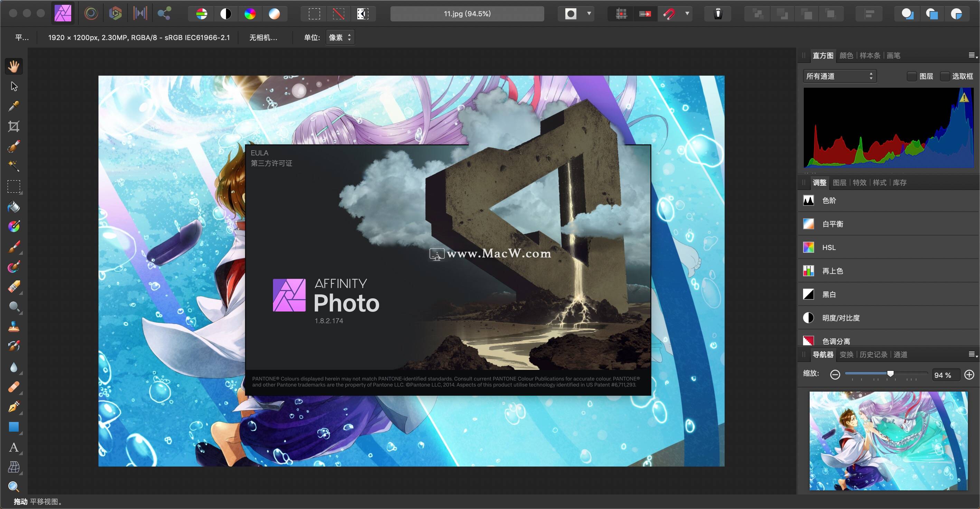This screenshot has height=509, width=980.
Task: Select the Dodge Brush tool
Action: [14, 307]
